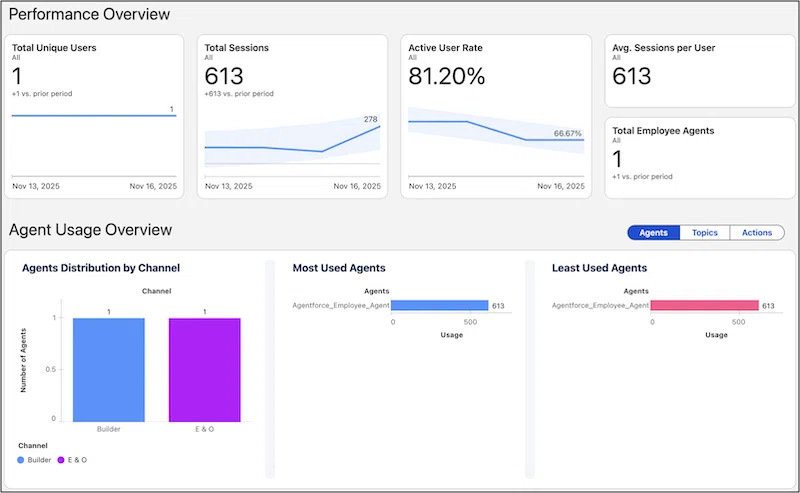Click the Number of Agents axis label

23,360
